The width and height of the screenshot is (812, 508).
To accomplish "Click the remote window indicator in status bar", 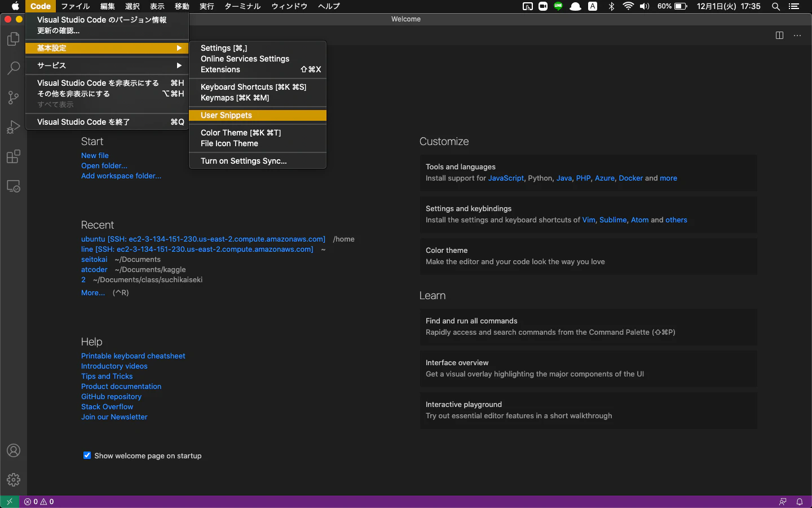I will point(10,502).
